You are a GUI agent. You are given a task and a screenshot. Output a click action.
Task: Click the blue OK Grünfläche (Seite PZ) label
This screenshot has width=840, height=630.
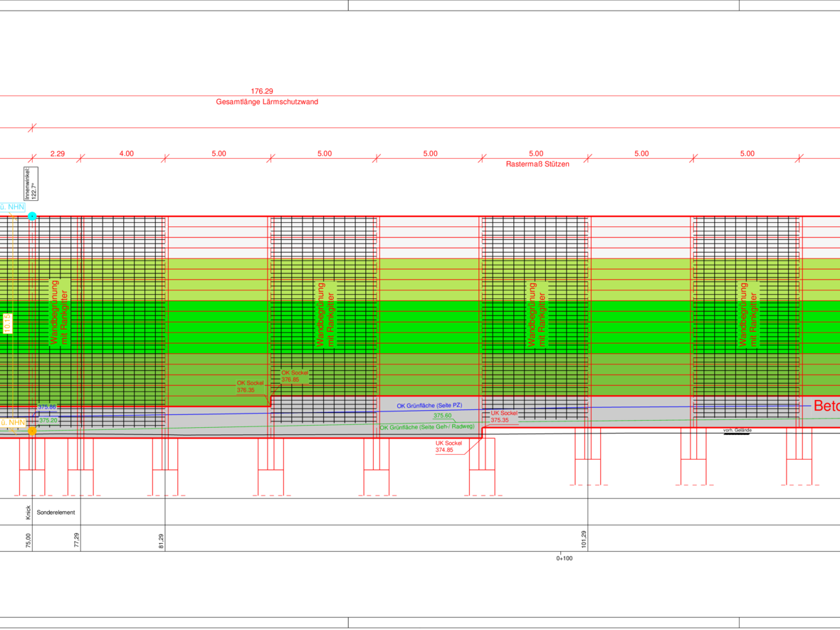click(x=429, y=406)
